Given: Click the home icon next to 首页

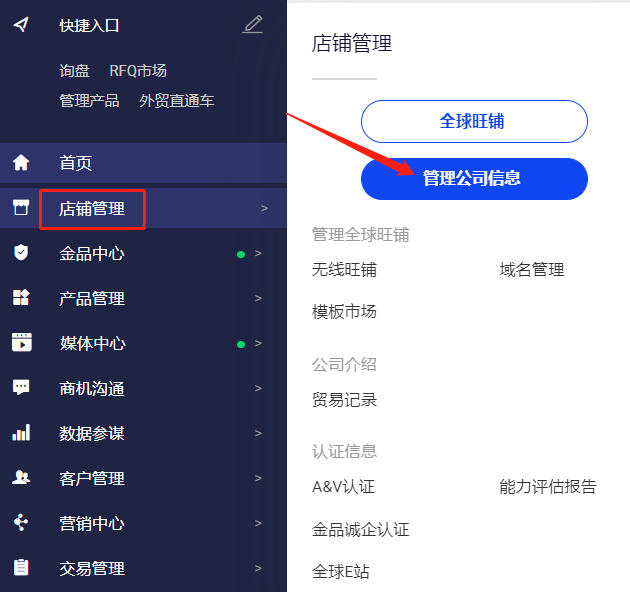Looking at the screenshot, I should point(21,163).
